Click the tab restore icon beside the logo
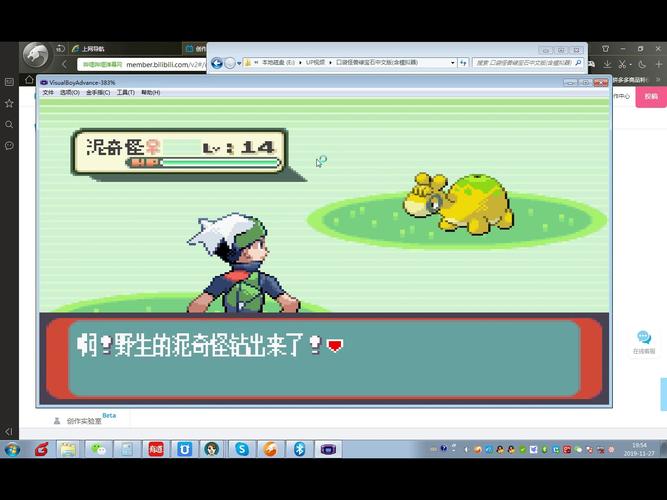The image size is (667, 500). (x=60, y=49)
